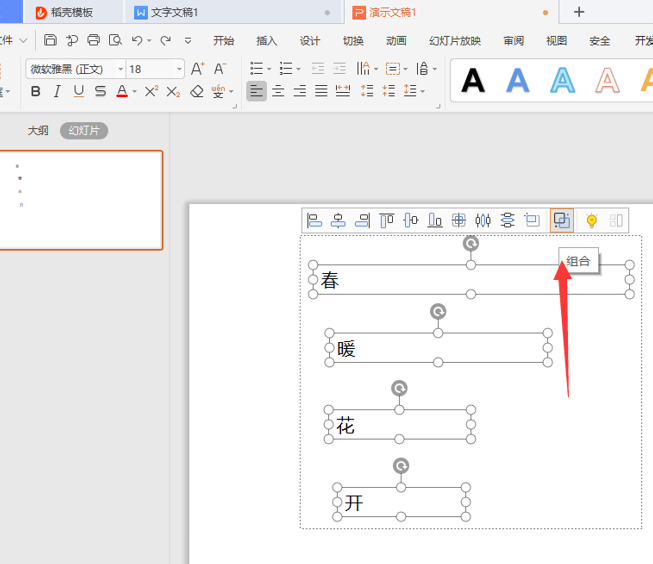Click center-on-slide icon in floating toolbar
This screenshot has height=564, width=653.
(x=459, y=220)
